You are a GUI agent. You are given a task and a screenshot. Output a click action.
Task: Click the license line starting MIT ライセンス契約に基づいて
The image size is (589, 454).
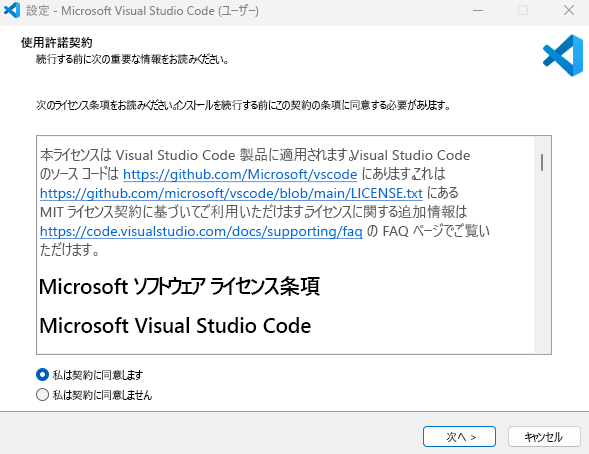[x=254, y=212]
